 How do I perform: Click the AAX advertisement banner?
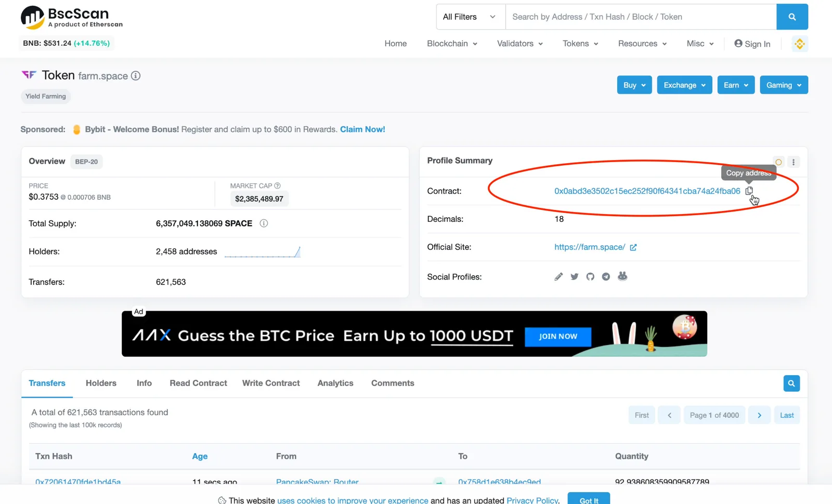click(414, 334)
